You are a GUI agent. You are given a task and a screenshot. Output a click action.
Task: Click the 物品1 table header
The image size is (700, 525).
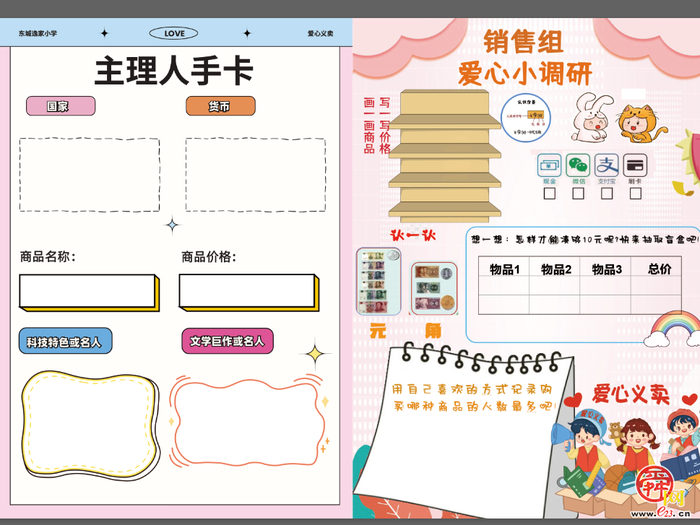click(x=503, y=270)
